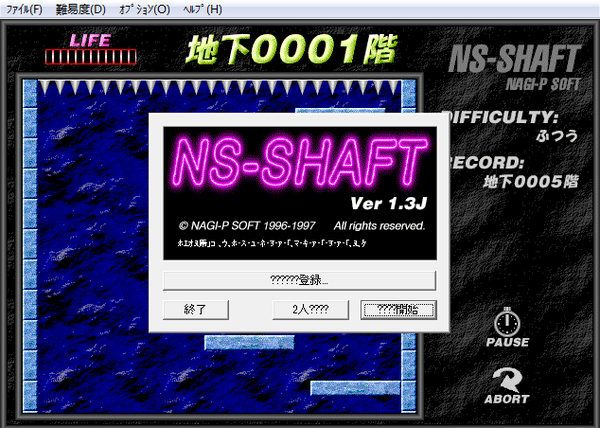The height and width of the screenshot is (428, 600).
Task: Click the NAGI-P SOFT sidebar label
Action: tap(543, 84)
